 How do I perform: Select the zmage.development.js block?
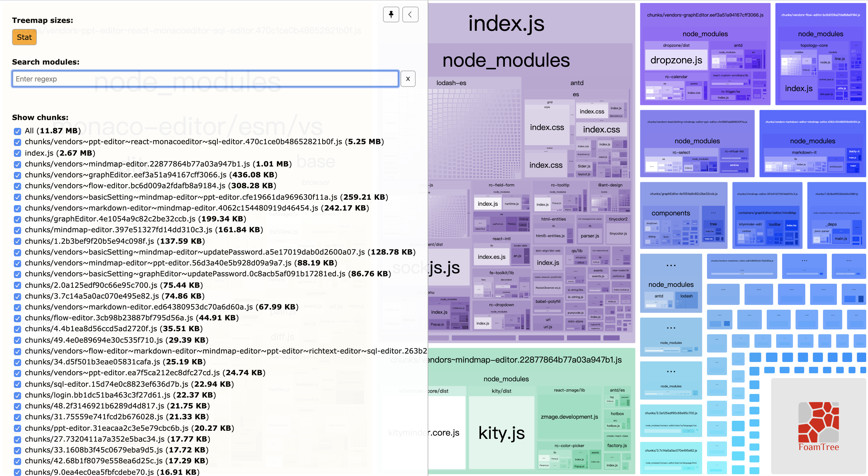(569, 417)
